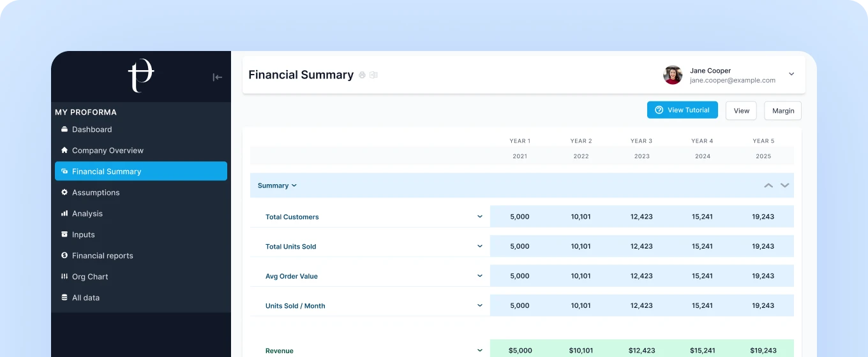The width and height of the screenshot is (868, 357).
Task: Click the Excel export icon in header
Action: [x=374, y=75]
